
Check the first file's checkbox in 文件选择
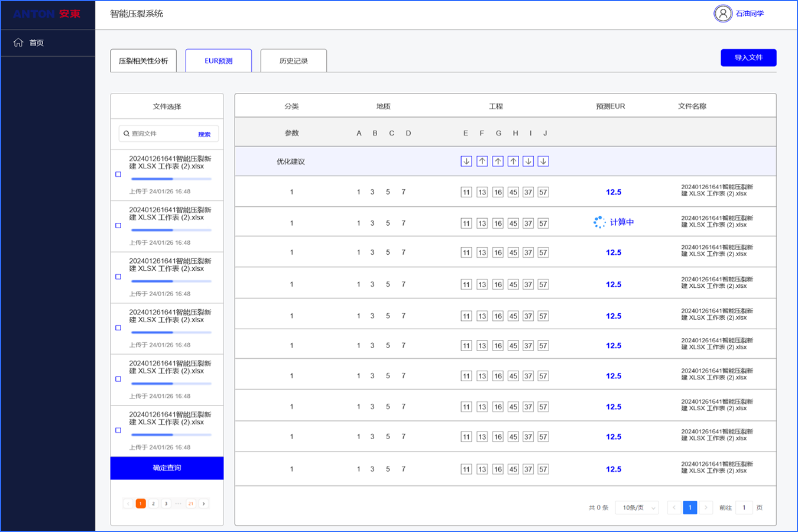point(118,174)
